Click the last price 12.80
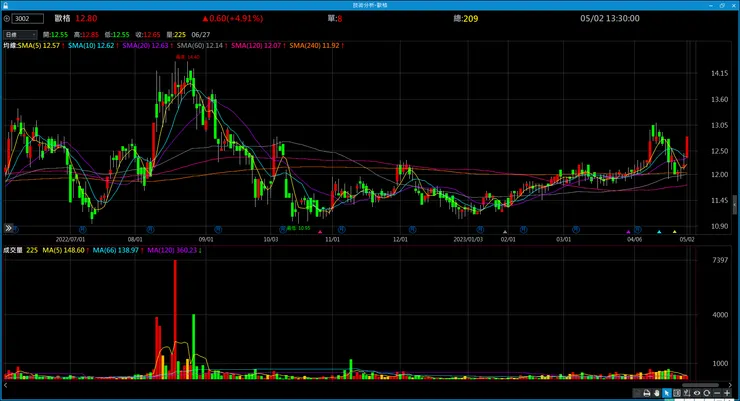 [x=86, y=18]
